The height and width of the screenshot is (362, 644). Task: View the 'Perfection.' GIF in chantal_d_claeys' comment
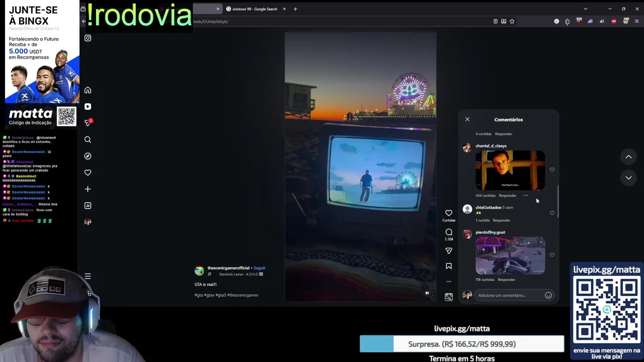(x=510, y=170)
